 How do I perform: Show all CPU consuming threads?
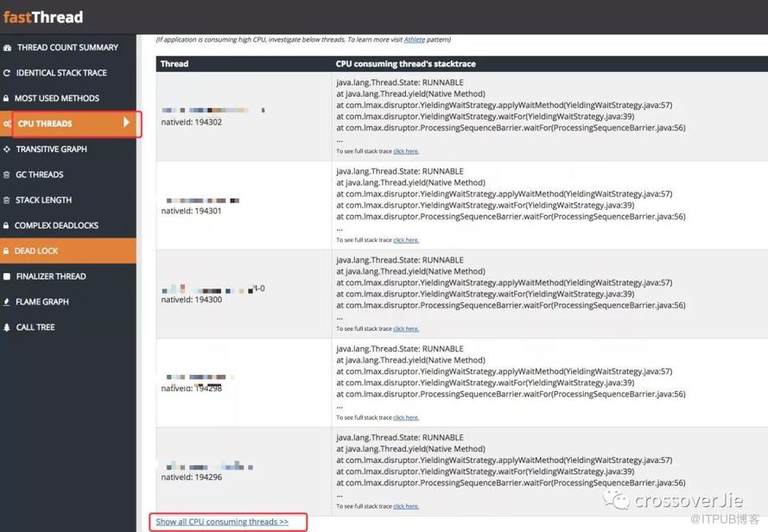[x=222, y=522]
